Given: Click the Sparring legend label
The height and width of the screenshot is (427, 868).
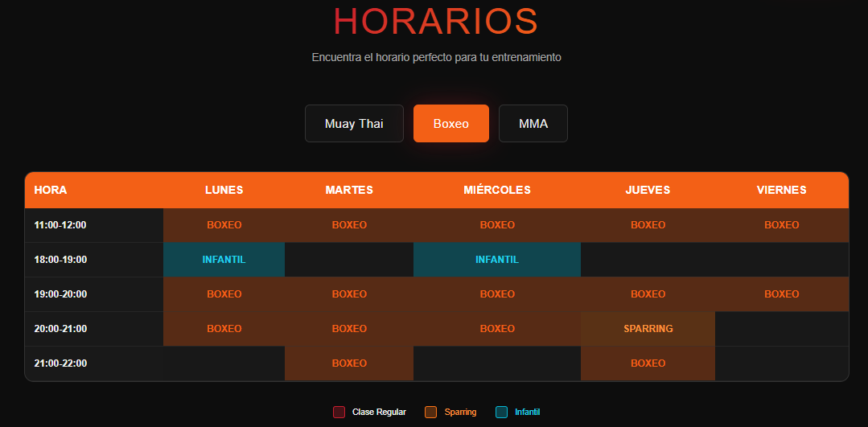Looking at the screenshot, I should click(461, 412).
